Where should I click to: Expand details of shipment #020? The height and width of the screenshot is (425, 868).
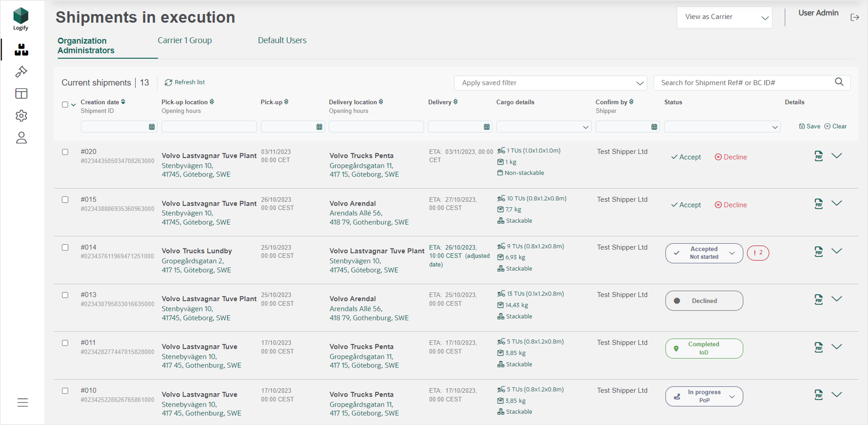(837, 155)
